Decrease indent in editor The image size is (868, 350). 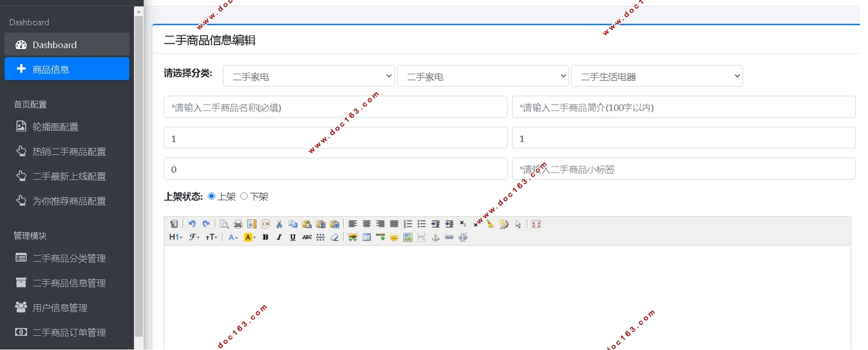449,224
